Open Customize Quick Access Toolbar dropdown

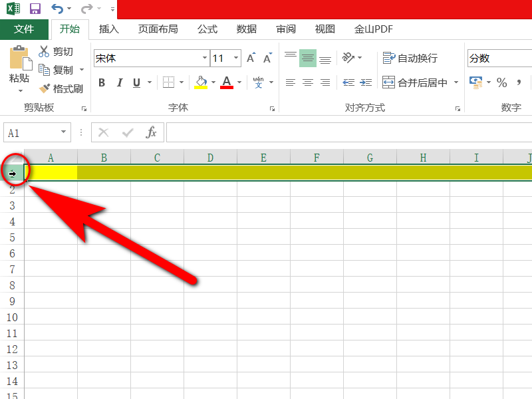coord(112,9)
